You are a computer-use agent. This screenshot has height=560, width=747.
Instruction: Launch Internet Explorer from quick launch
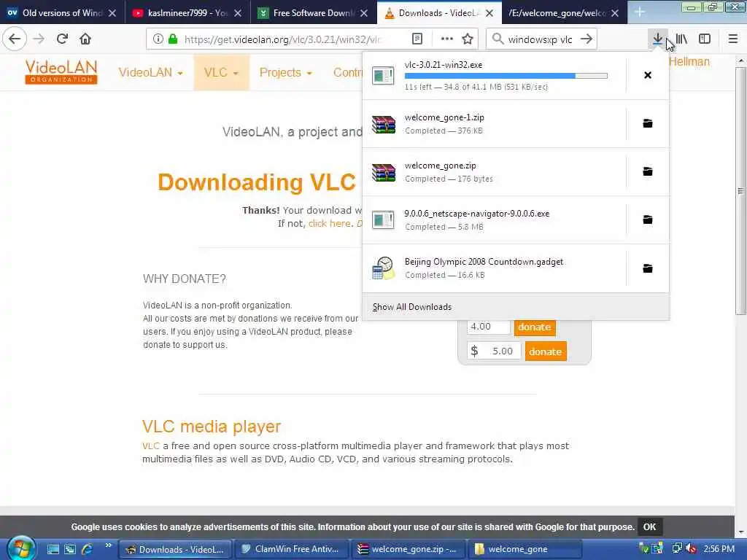point(88,549)
